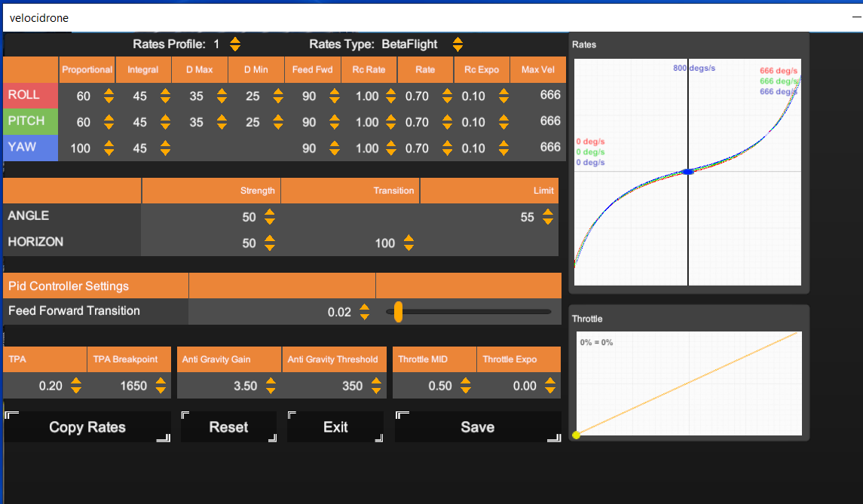The image size is (863, 504).
Task: Click the Copy Rates button
Action: coord(87,427)
